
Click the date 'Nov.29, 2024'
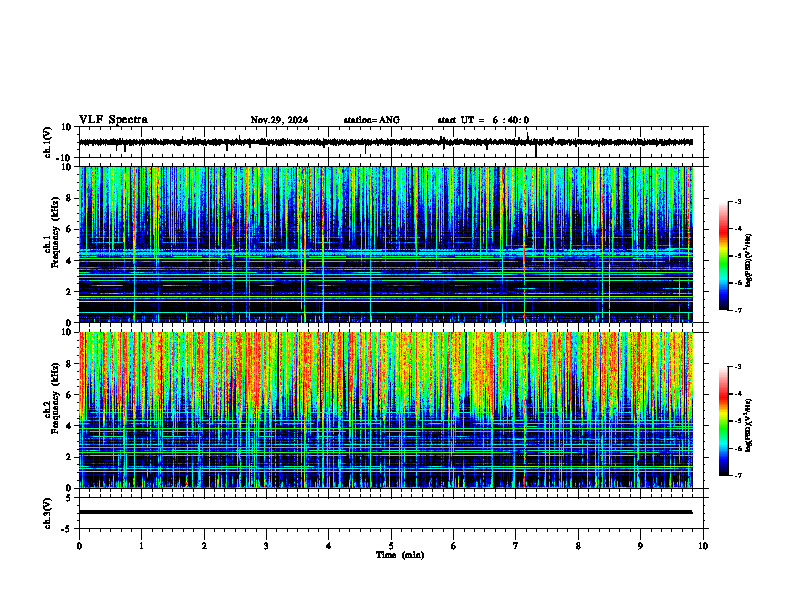(x=279, y=120)
